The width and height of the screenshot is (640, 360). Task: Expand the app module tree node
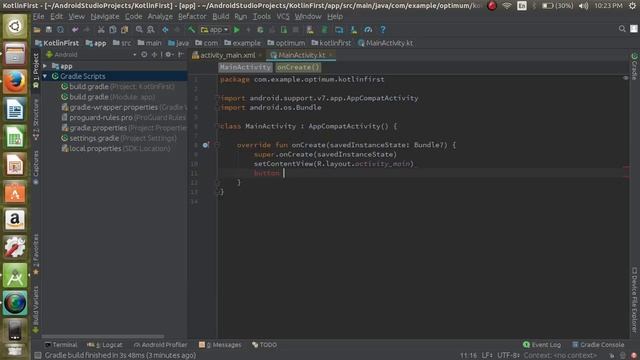pos(45,66)
